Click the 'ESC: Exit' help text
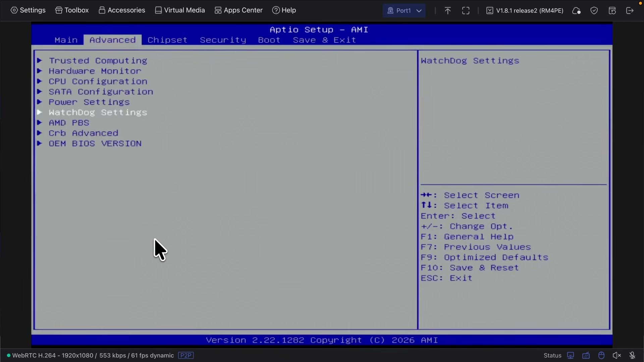 (x=446, y=278)
